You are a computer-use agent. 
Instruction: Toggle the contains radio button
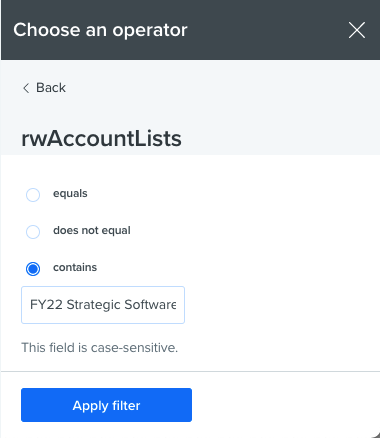click(33, 269)
